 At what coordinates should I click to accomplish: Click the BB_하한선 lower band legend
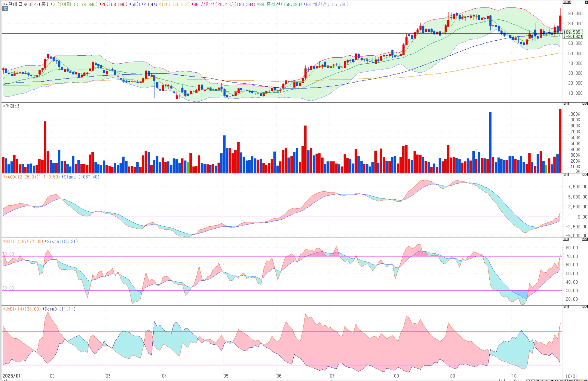pos(327,4)
